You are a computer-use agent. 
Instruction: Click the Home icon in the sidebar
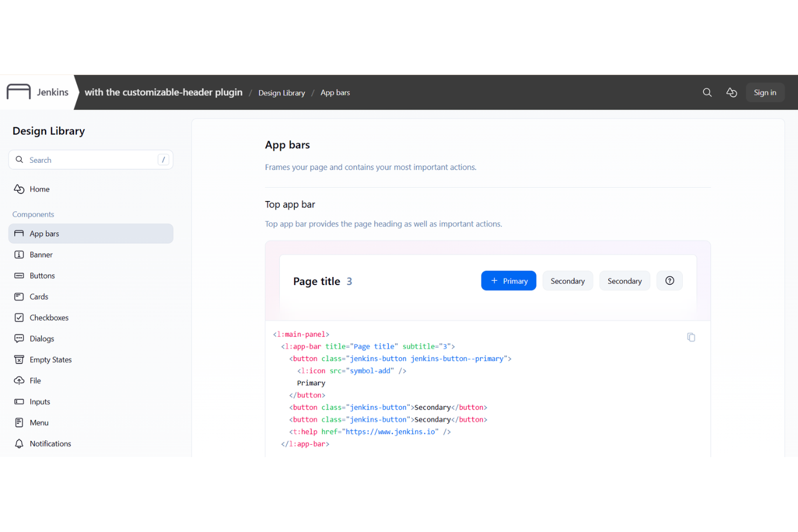19,189
